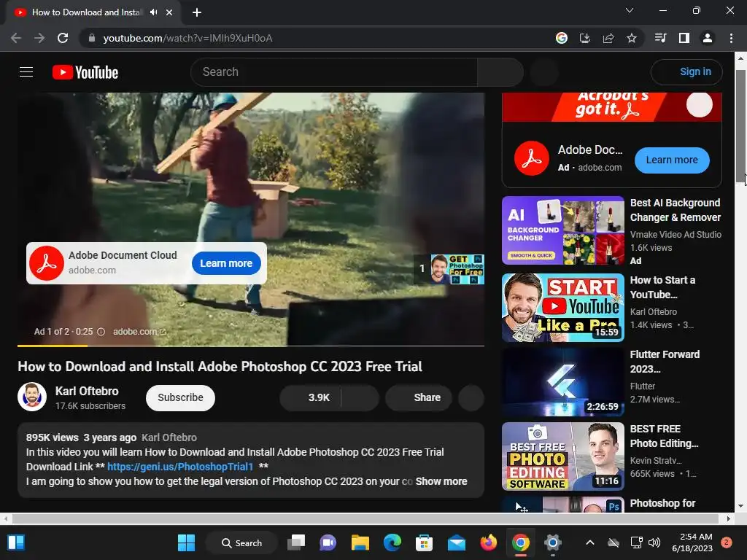Screen dimensions: 747x560
Task: Sign in to YouTube
Action: (686, 72)
